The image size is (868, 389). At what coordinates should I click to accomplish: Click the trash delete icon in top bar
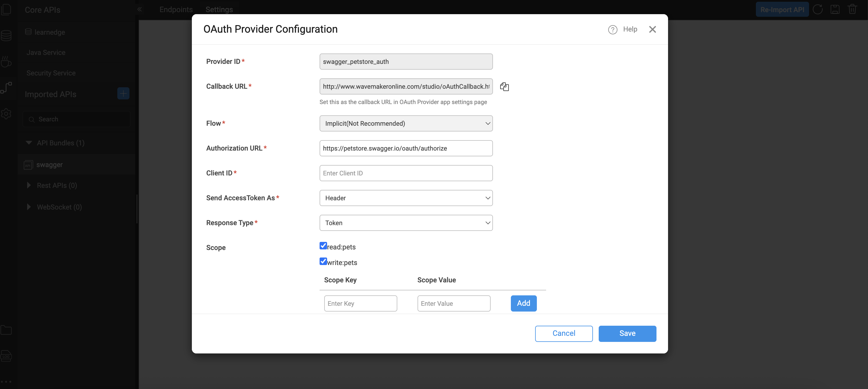pyautogui.click(x=852, y=10)
